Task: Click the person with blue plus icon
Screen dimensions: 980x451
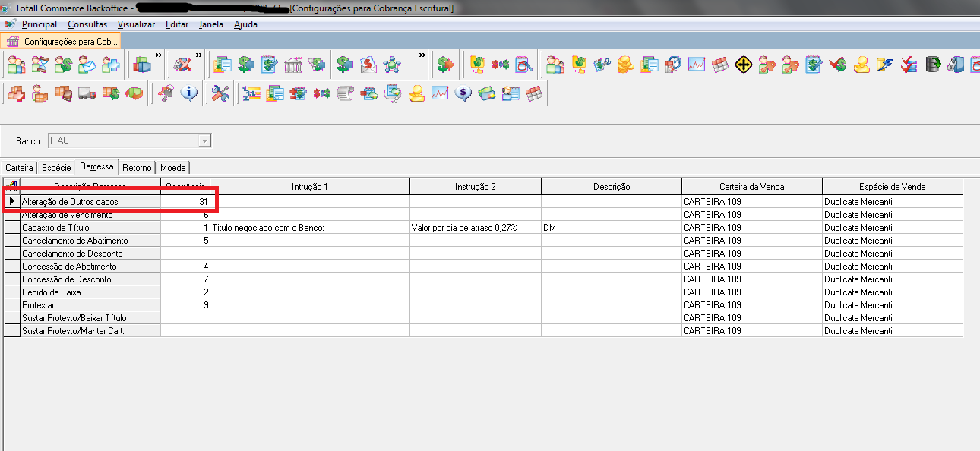Action: 111,65
